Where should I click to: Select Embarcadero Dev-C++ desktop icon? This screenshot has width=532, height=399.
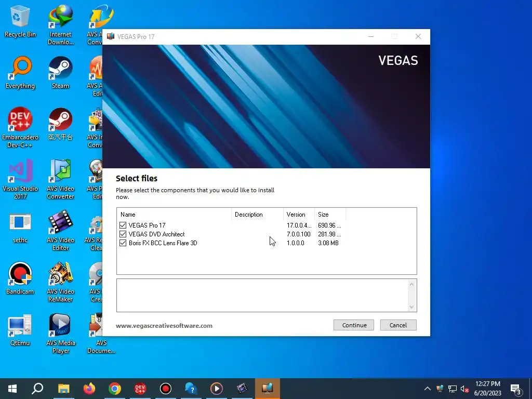[x=20, y=128]
